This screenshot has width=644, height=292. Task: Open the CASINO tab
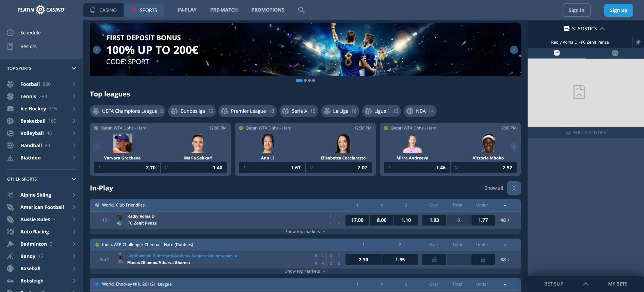tap(103, 10)
